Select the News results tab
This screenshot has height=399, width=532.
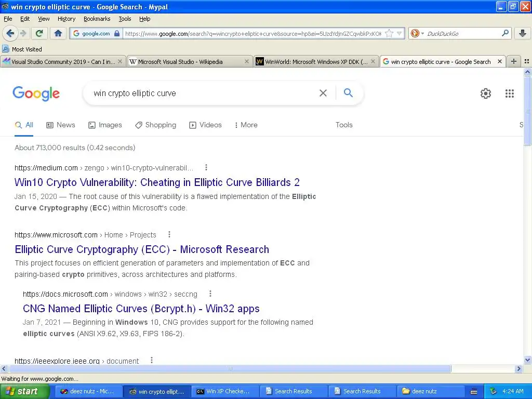(61, 125)
